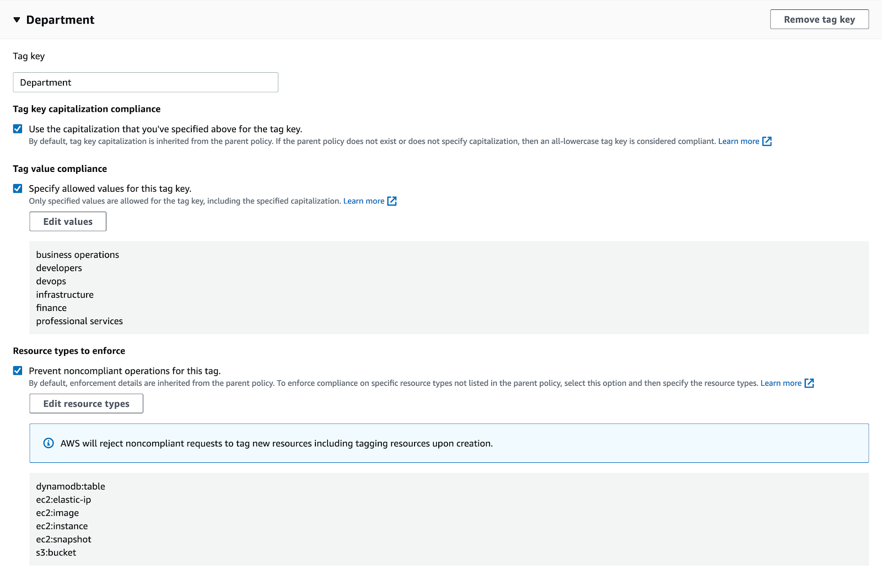Focus the Tag key input field

tap(146, 83)
